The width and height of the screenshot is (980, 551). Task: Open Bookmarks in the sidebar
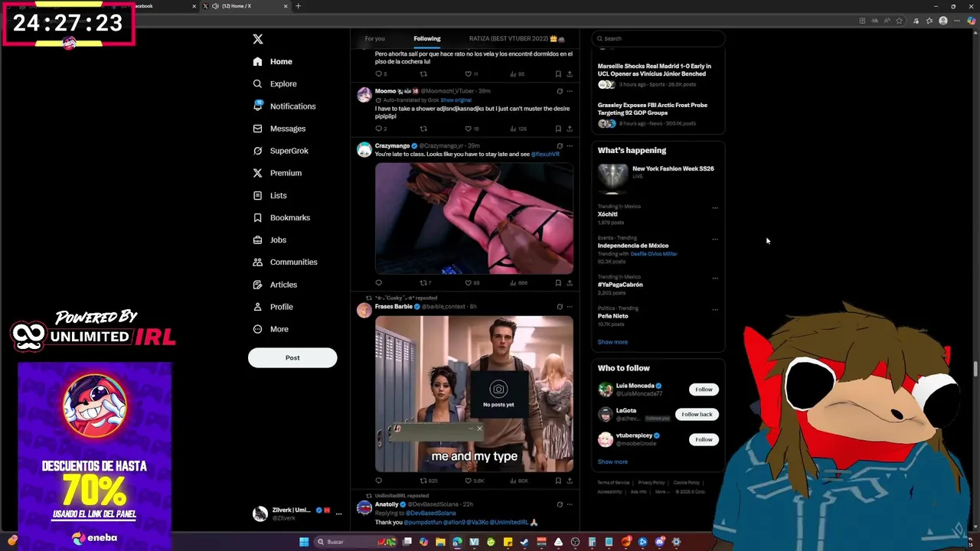coord(282,217)
